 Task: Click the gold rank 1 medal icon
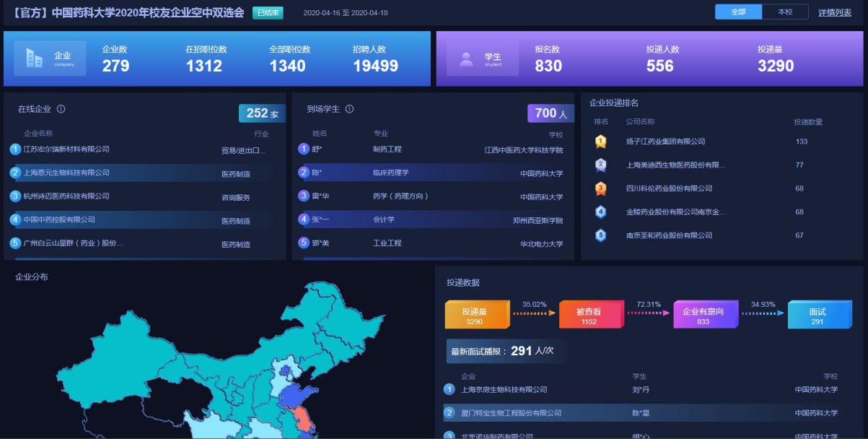click(x=600, y=142)
